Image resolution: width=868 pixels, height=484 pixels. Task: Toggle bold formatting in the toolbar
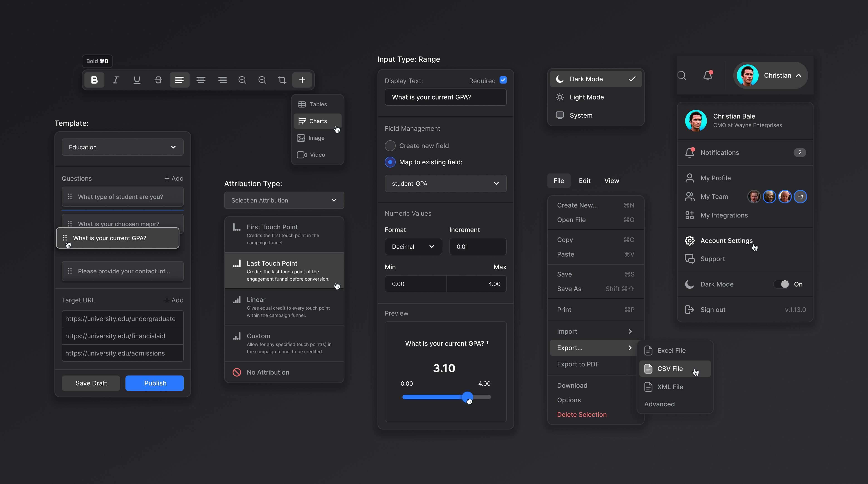(x=94, y=80)
